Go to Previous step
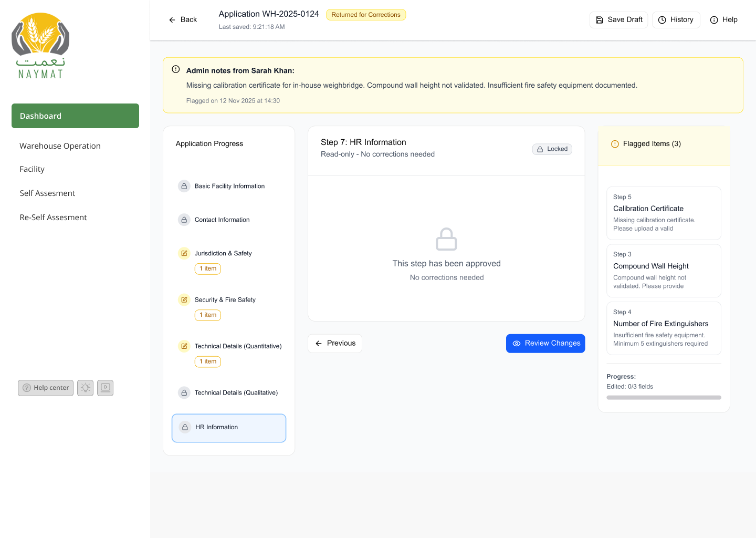756x538 pixels. 335,343
